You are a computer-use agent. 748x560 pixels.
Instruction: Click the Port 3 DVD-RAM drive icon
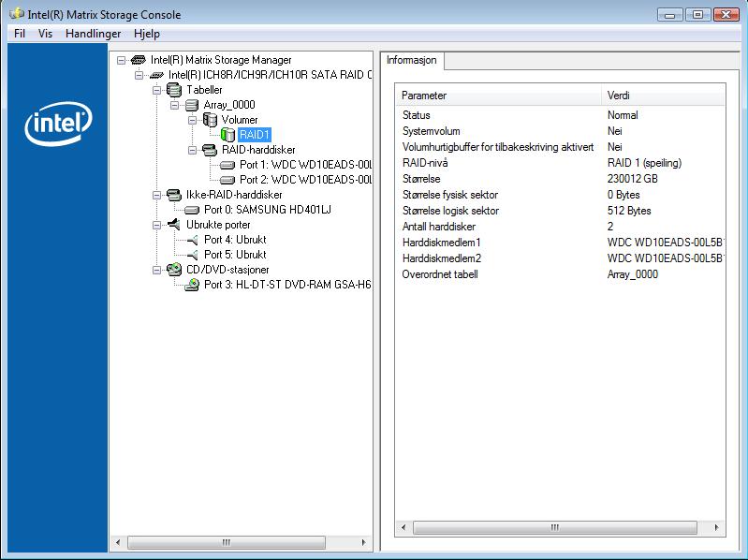[192, 285]
